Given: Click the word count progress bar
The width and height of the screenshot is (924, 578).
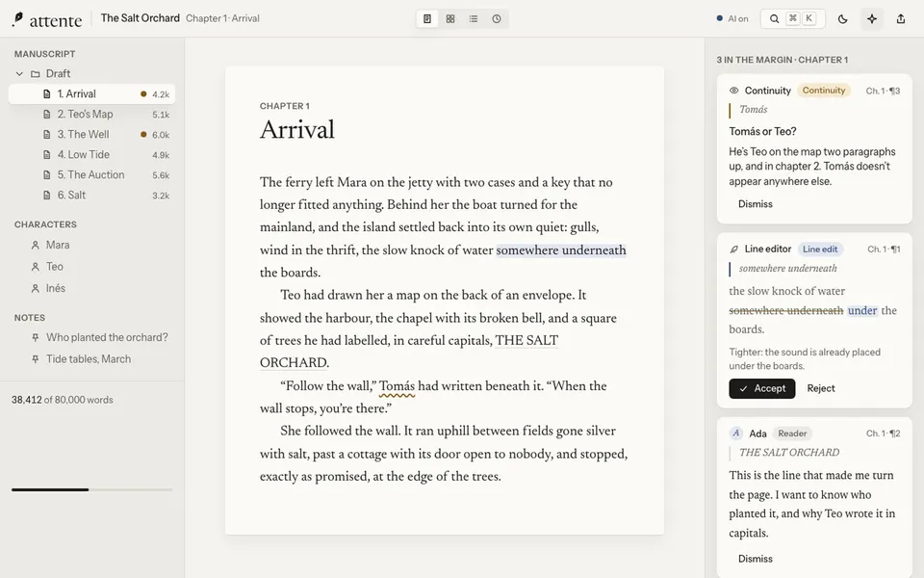Looking at the screenshot, I should click(x=92, y=489).
